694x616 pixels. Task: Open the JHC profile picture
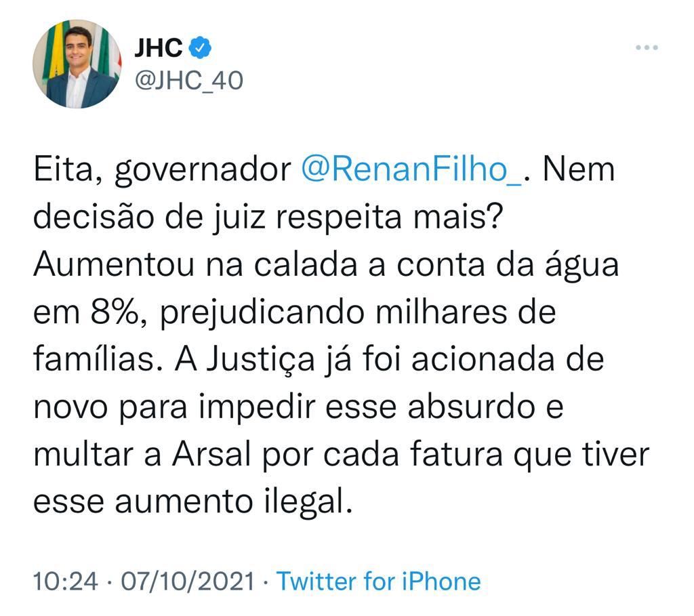[x=77, y=64]
